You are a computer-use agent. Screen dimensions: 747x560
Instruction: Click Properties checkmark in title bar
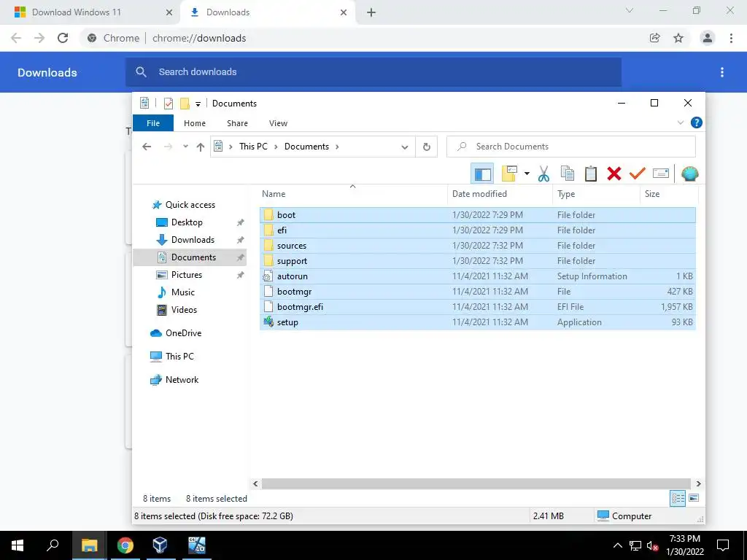169,104
